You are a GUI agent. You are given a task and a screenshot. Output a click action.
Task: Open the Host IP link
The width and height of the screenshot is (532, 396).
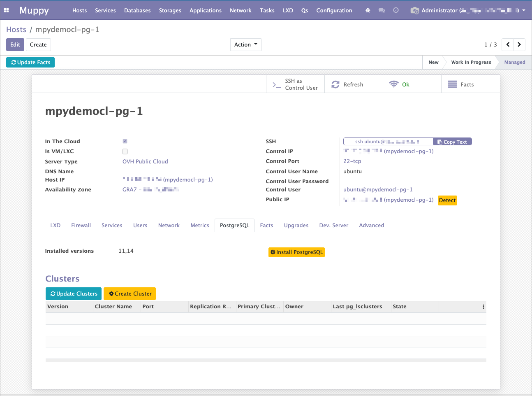(168, 179)
